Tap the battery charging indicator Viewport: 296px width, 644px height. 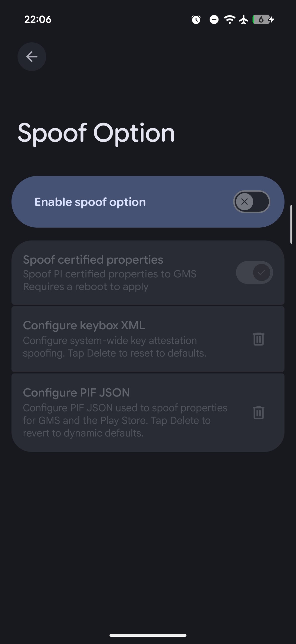[263, 19]
